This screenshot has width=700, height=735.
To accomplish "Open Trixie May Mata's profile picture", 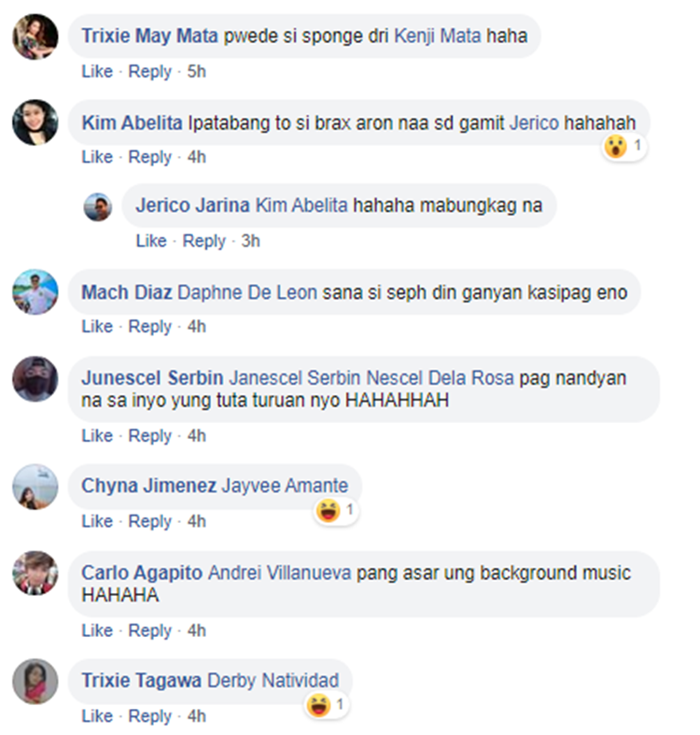I will pyautogui.click(x=35, y=36).
